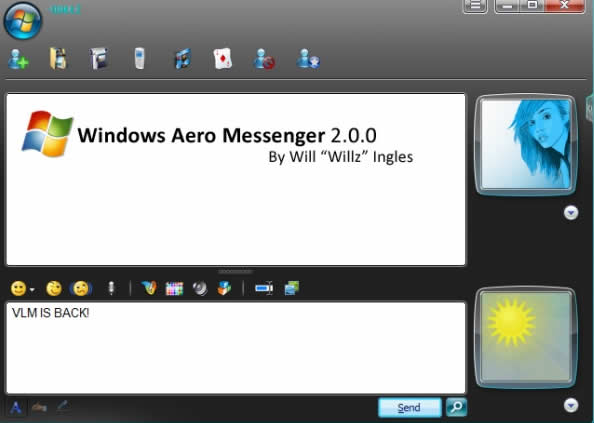This screenshot has height=423, width=594.
Task: Open the menu list button in title bar
Action: (475, 5)
